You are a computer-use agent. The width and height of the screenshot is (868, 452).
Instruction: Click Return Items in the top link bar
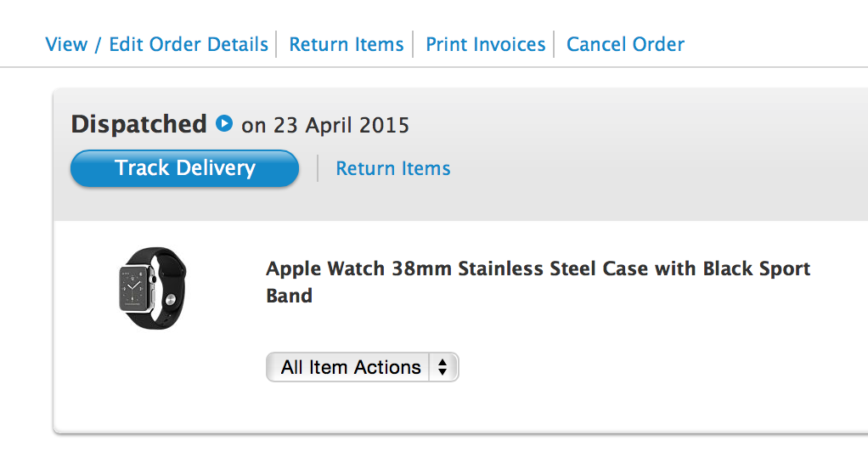coord(347,44)
